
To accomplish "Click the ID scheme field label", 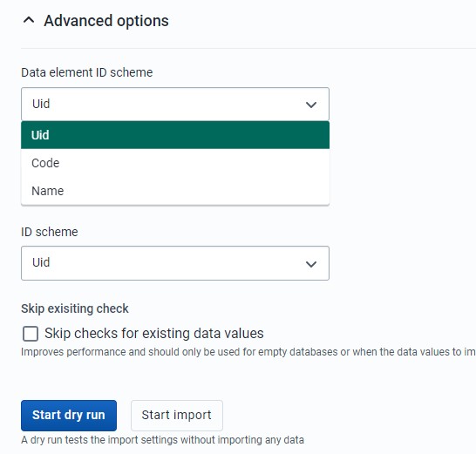I will coord(50,232).
